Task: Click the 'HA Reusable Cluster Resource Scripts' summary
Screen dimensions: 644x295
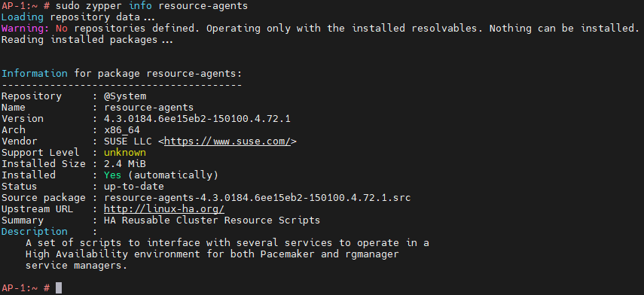Action: pyautogui.click(x=212, y=220)
